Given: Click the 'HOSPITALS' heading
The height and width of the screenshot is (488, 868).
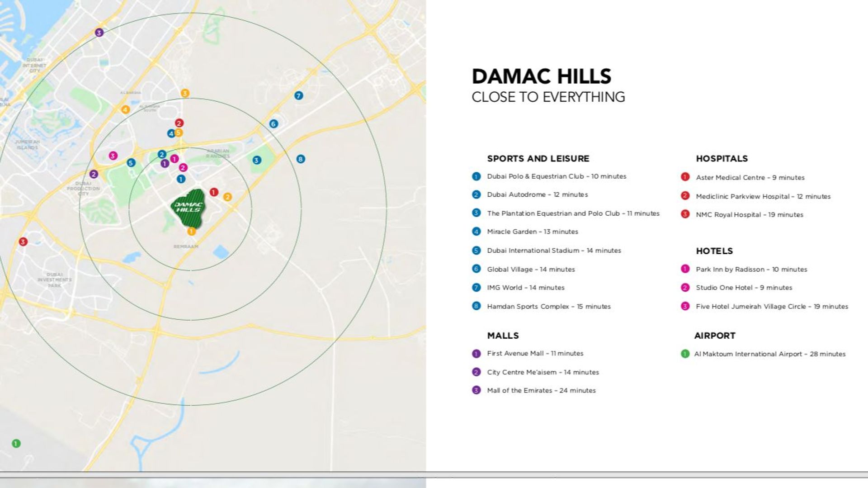Looking at the screenshot, I should [722, 159].
